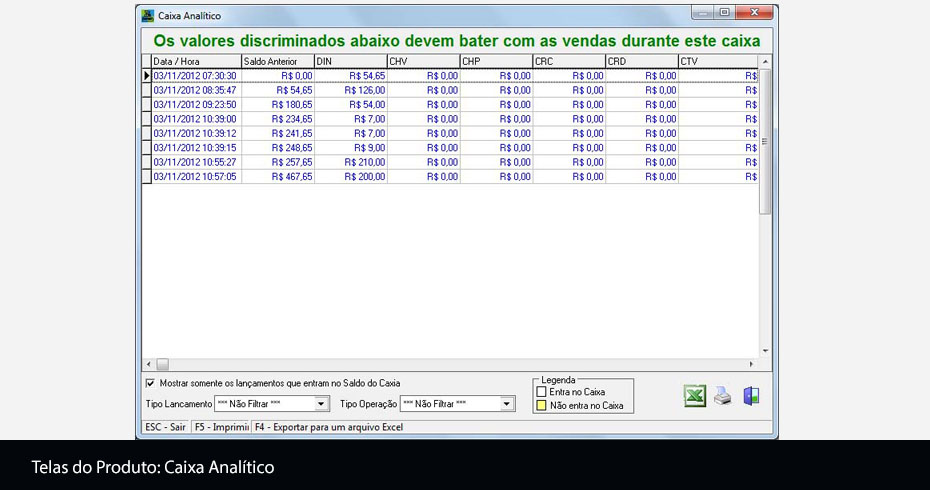The image size is (930, 490).
Task: Click the printer icon
Action: 723,396
